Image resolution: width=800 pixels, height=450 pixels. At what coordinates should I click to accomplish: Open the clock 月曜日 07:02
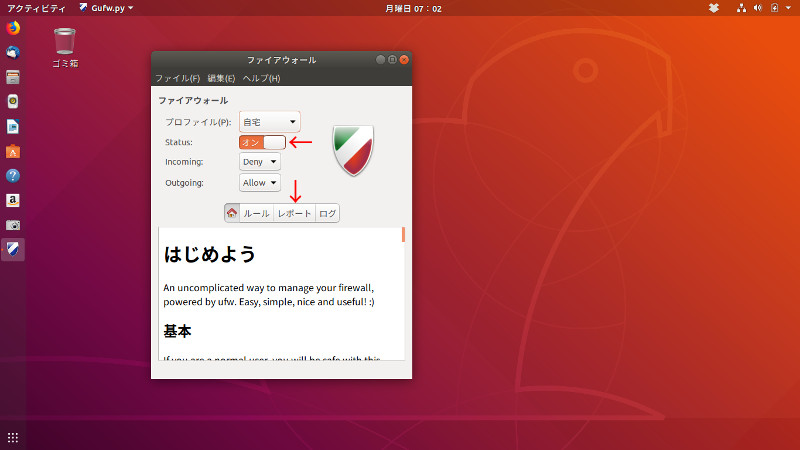413,8
